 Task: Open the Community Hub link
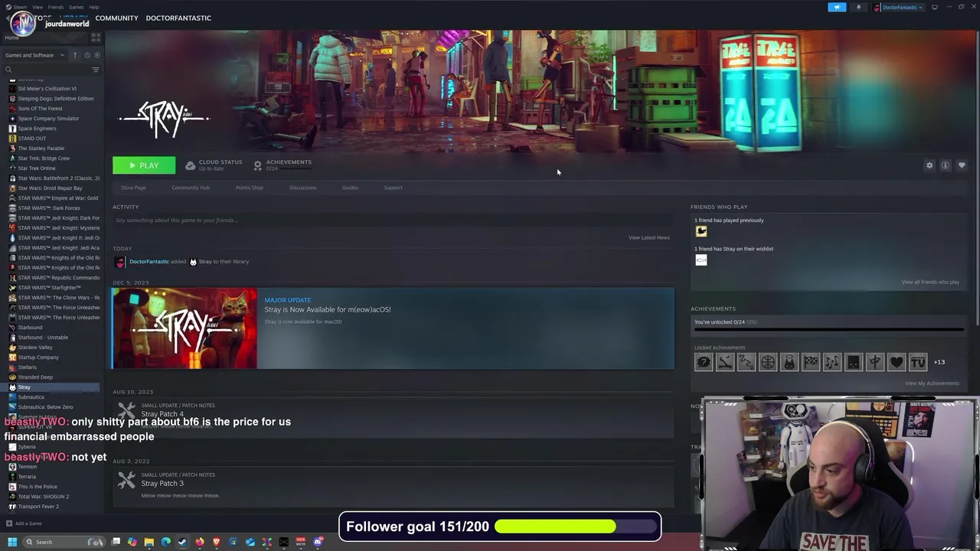tap(191, 187)
